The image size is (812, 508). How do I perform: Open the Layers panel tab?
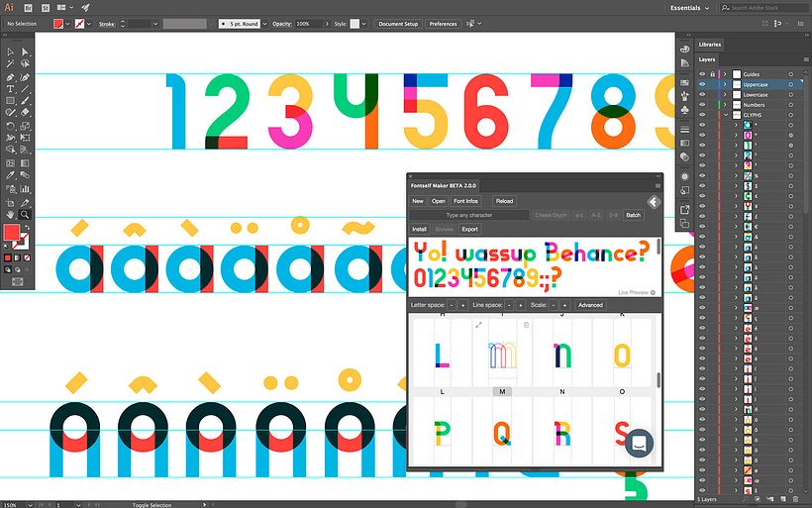[707, 59]
